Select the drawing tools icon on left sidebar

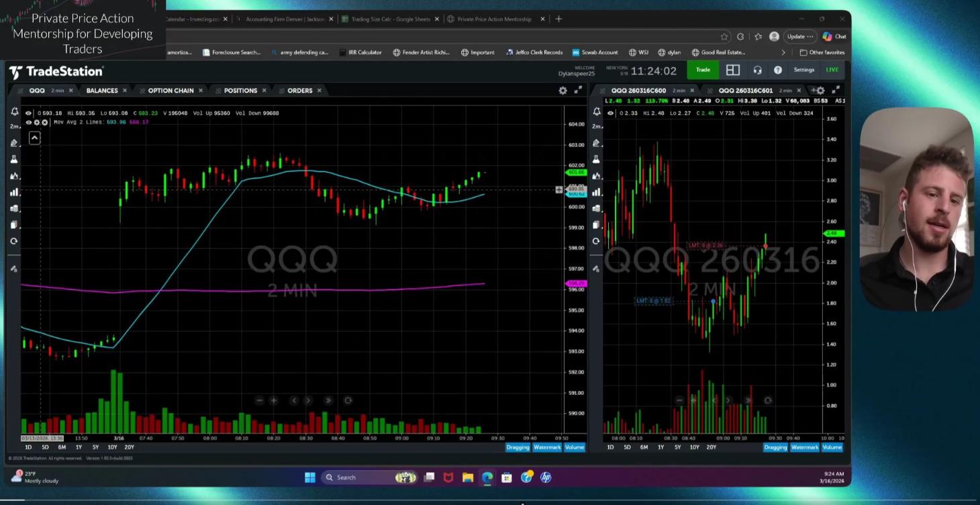(x=13, y=142)
